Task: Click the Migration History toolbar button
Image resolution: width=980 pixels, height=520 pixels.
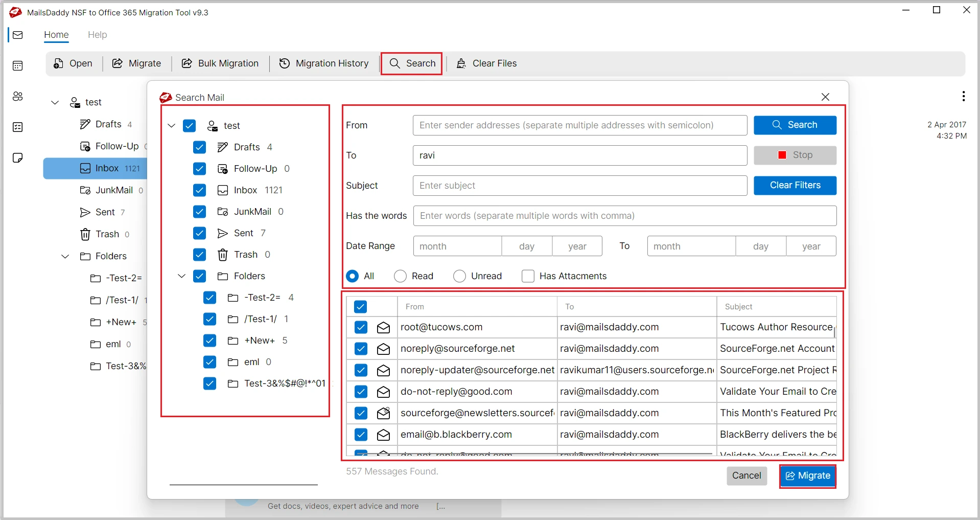Action: 324,63
